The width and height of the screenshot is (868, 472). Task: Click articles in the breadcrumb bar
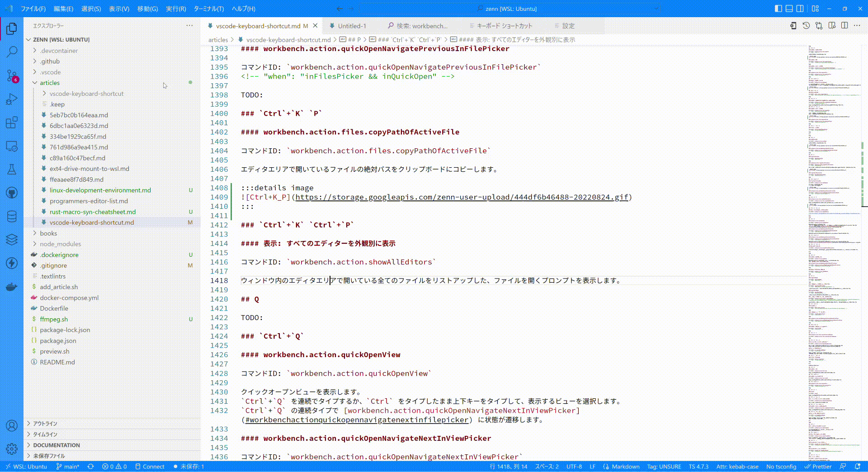[218, 40]
